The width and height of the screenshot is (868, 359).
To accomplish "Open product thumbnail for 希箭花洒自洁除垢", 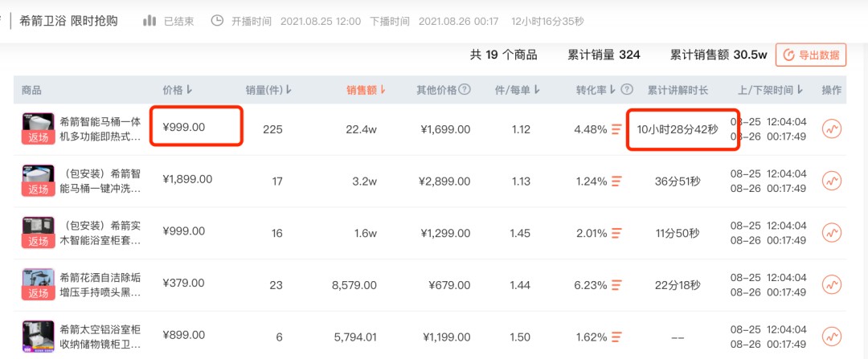I will (x=39, y=284).
